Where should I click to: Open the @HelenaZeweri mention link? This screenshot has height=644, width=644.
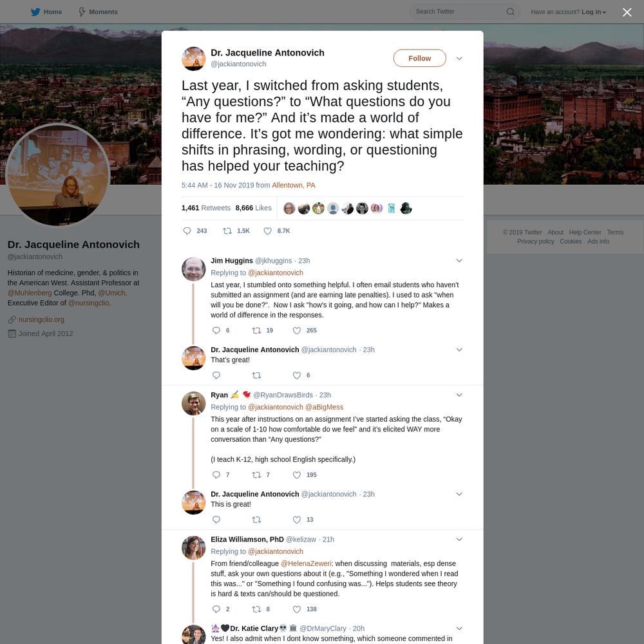[x=305, y=563]
